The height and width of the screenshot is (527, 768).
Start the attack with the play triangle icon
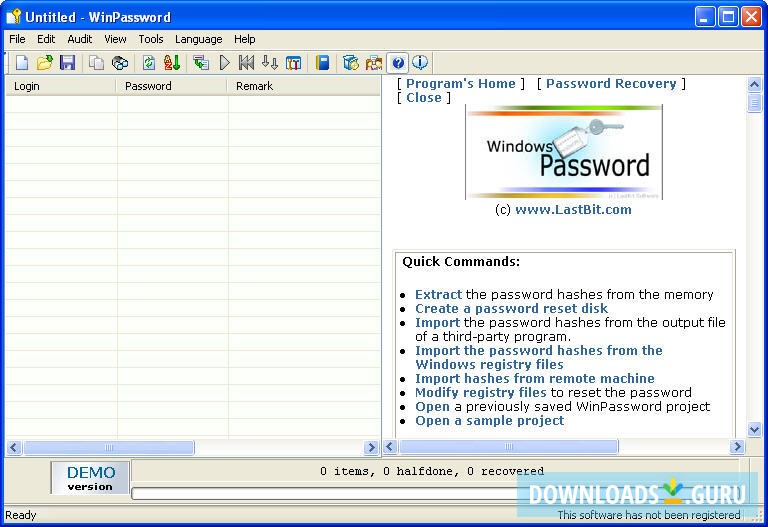224,63
